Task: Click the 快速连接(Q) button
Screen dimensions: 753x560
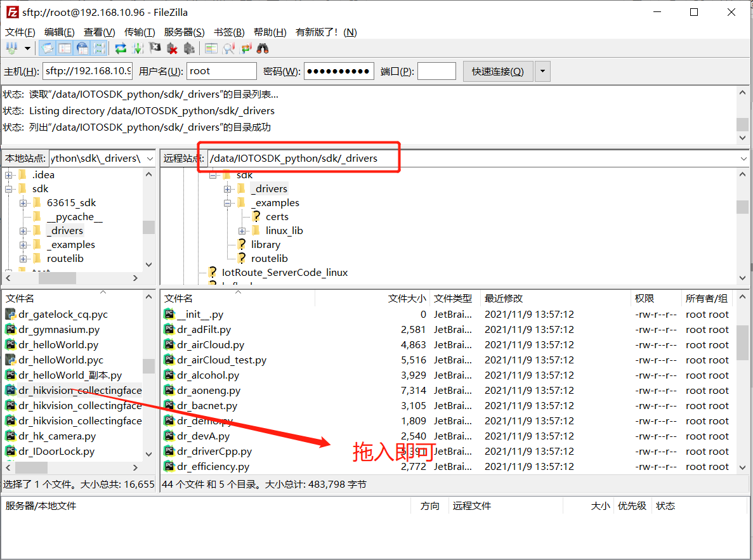Action: click(x=498, y=72)
